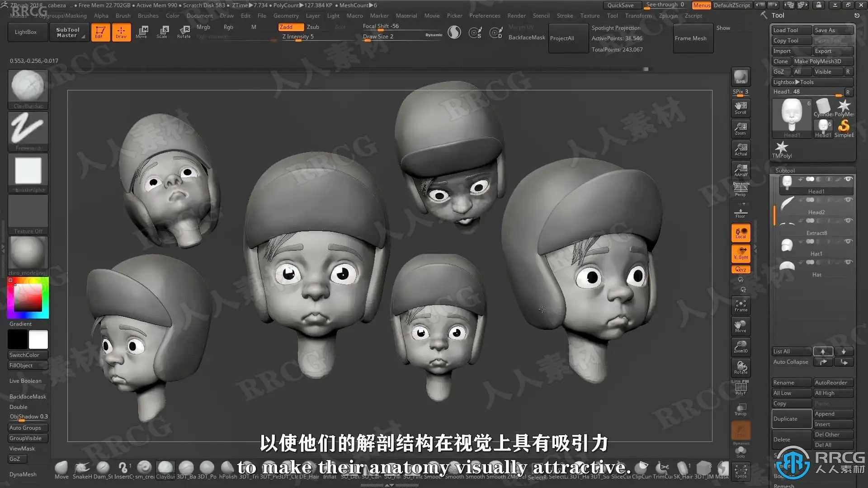Toggle the Floor grid icon
The height and width of the screenshot is (488, 868).
(741, 212)
